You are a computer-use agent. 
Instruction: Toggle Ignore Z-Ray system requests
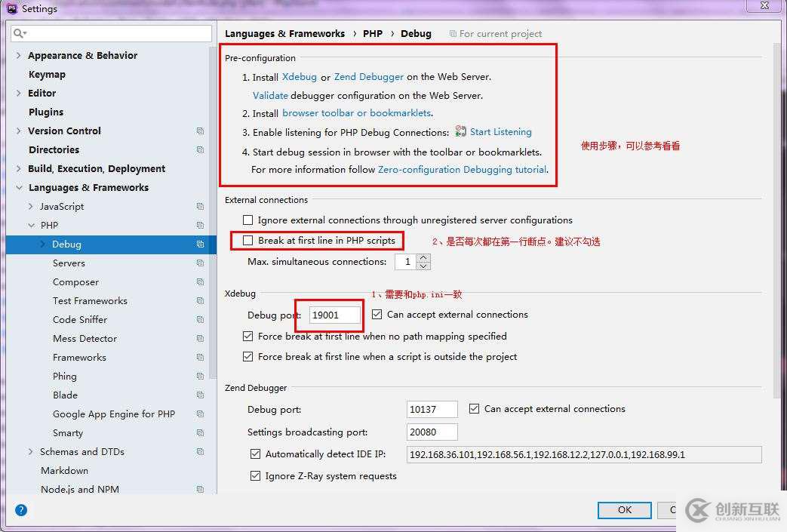click(255, 475)
